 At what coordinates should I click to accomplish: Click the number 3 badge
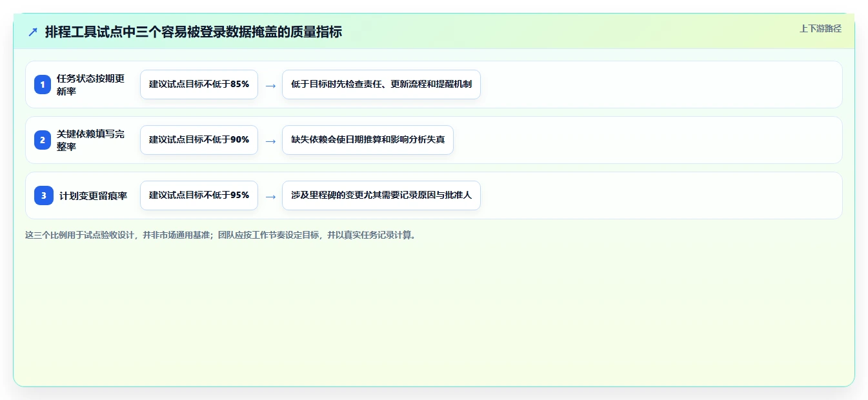tap(44, 195)
